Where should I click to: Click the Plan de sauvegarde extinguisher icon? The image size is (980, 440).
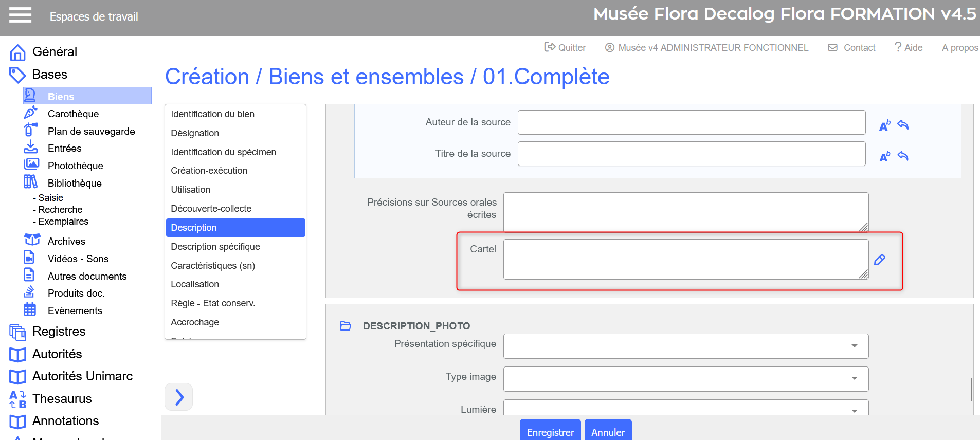click(30, 130)
